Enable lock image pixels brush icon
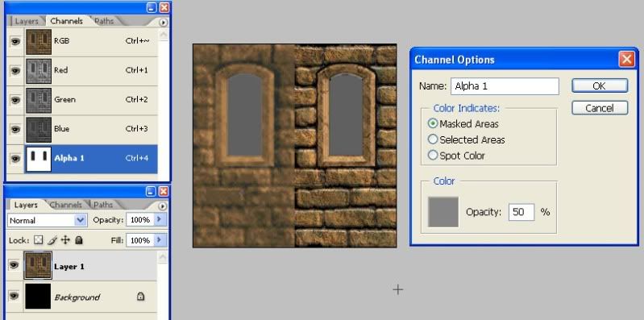The width and height of the screenshot is (644, 320). click(52, 240)
